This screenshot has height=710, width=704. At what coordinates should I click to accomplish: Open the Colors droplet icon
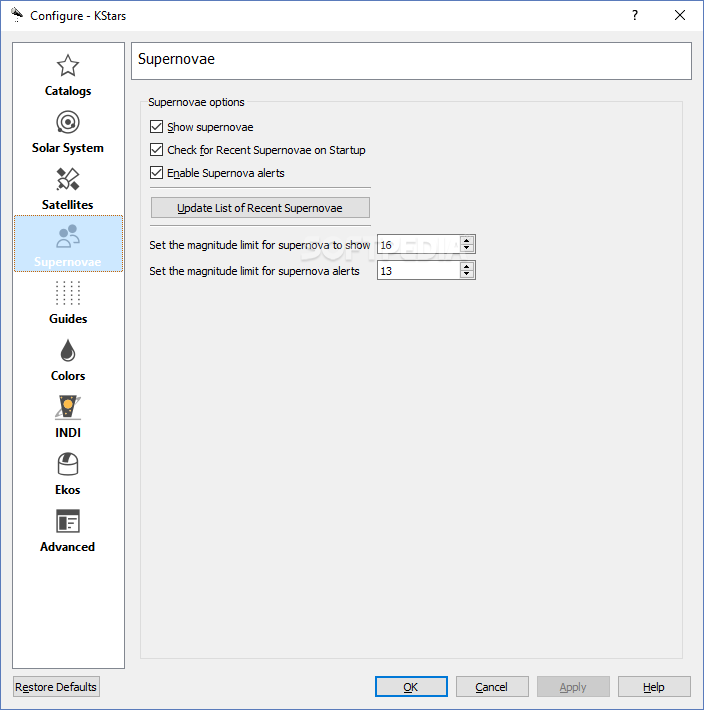pyautogui.click(x=68, y=350)
